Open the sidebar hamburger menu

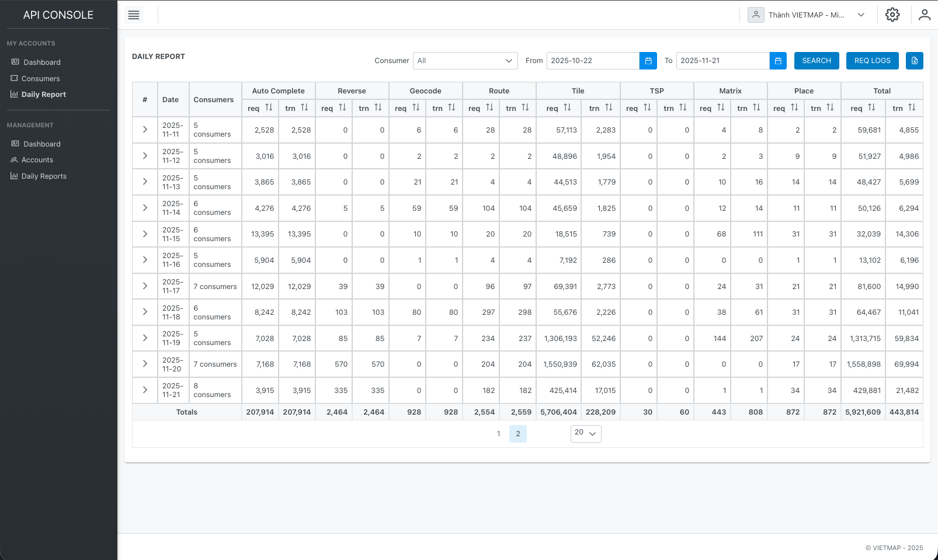[134, 15]
